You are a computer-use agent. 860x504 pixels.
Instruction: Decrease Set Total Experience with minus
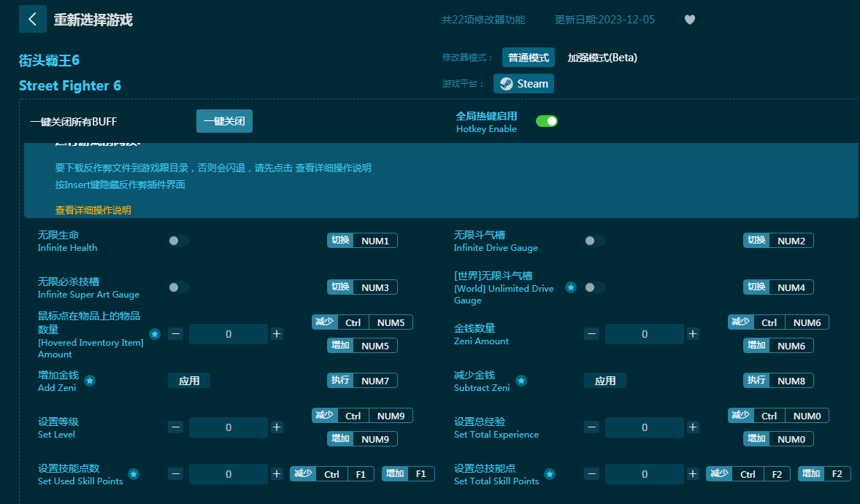(591, 427)
